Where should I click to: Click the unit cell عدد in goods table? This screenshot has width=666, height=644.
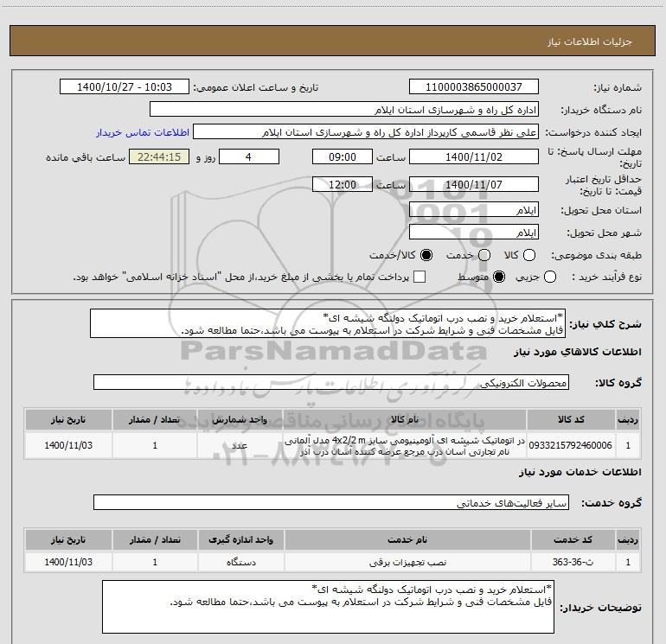point(240,446)
